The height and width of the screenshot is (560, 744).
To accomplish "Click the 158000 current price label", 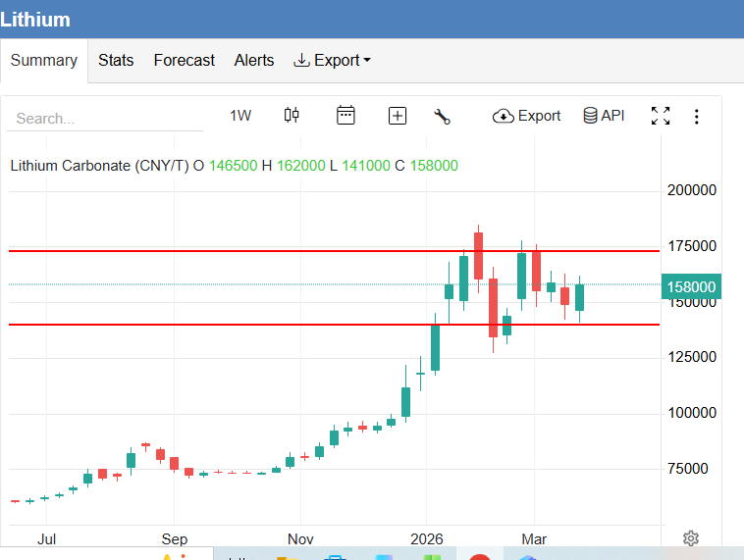I will [x=692, y=287].
